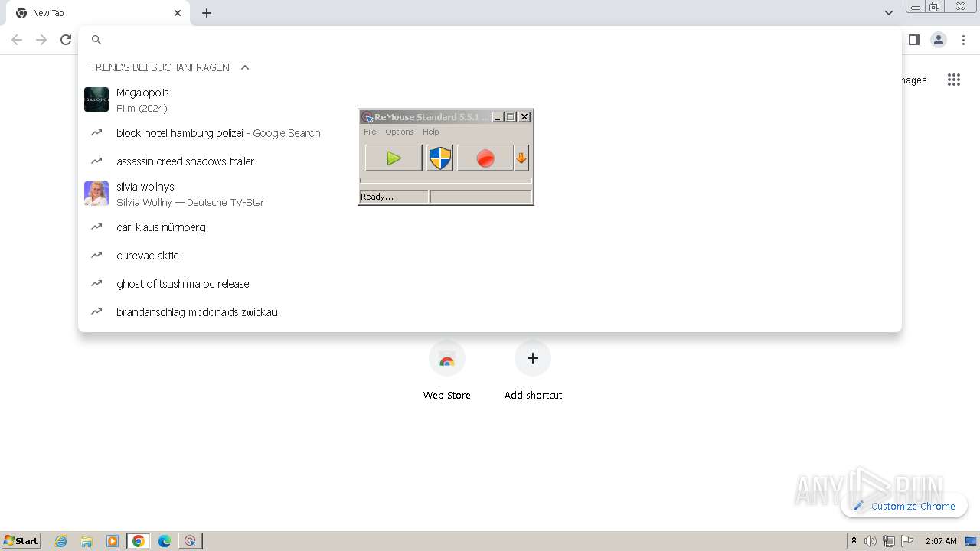Open the tab search dropdown arrow

[x=888, y=13]
